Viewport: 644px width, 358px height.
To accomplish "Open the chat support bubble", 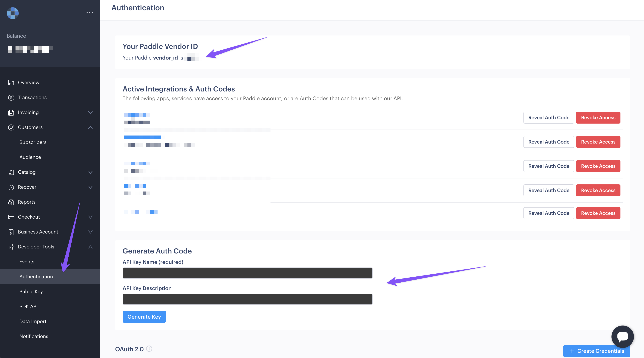I will [x=622, y=336].
